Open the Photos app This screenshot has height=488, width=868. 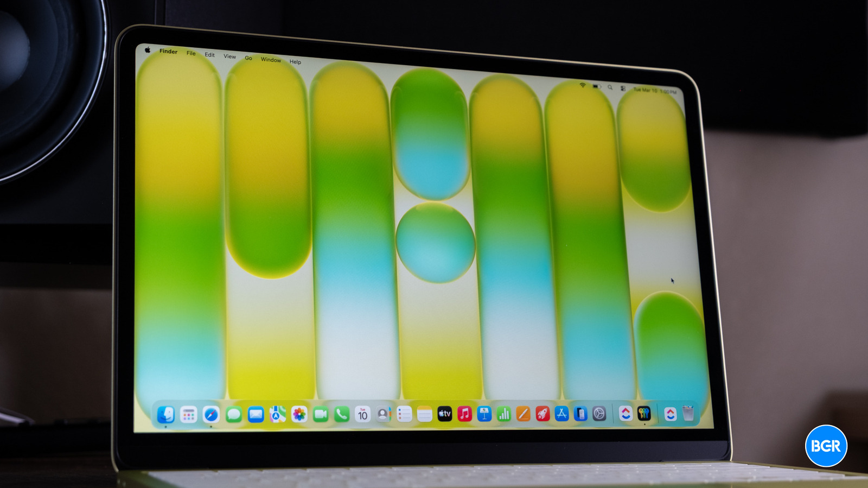tap(299, 415)
